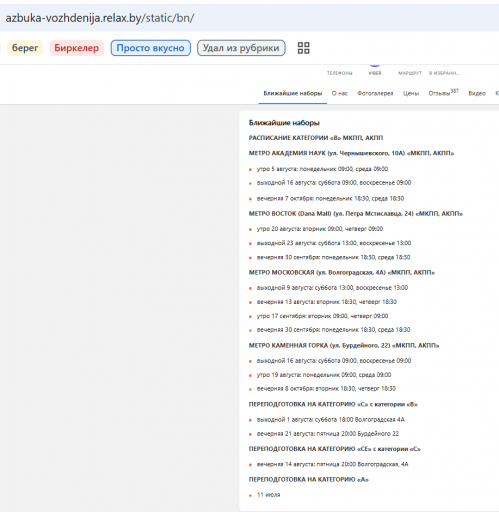The image size is (499, 512).
Task: Click heading РАСПИСАНИЕ КАТЕГОРИИ «В» МКПП, АКПП
Action: pyautogui.click(x=316, y=138)
